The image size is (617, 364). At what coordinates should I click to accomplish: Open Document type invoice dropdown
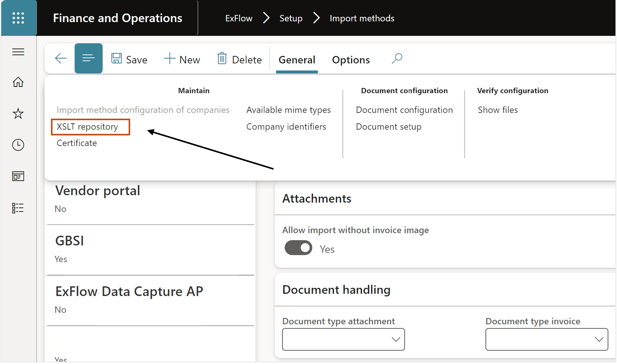click(x=546, y=339)
